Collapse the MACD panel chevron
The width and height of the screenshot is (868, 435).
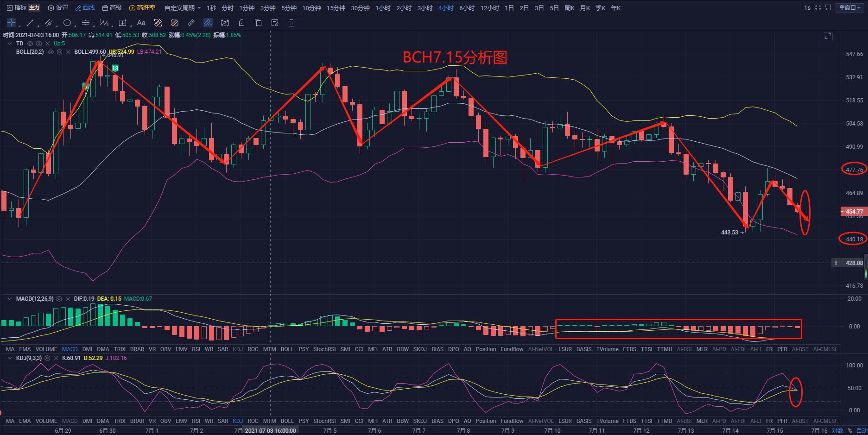[x=9, y=299]
